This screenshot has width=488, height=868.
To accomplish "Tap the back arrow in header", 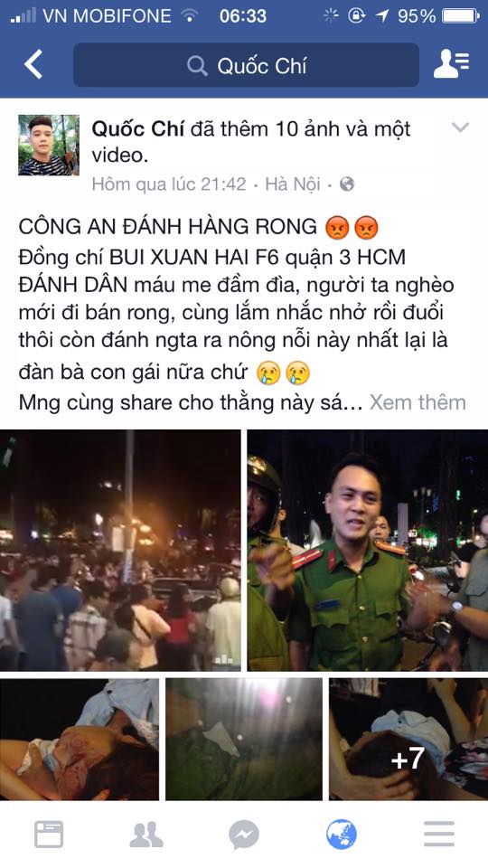I will point(33,65).
